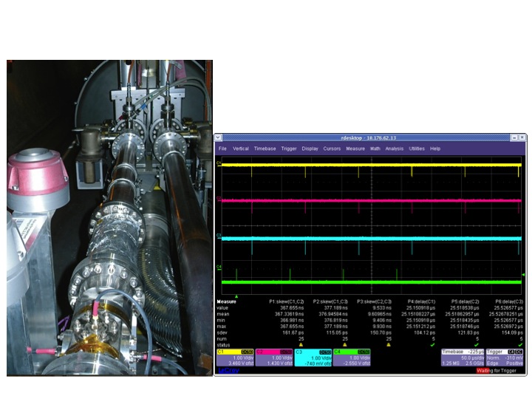This screenshot has height=399, width=532.
Task: Open the Vertical menu
Action: click(x=241, y=149)
